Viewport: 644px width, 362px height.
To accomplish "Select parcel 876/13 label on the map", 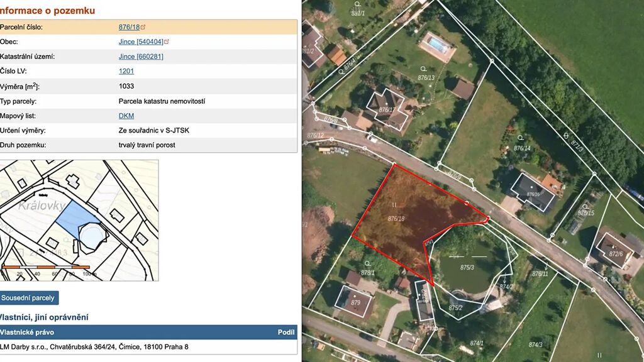I will pos(426,78).
